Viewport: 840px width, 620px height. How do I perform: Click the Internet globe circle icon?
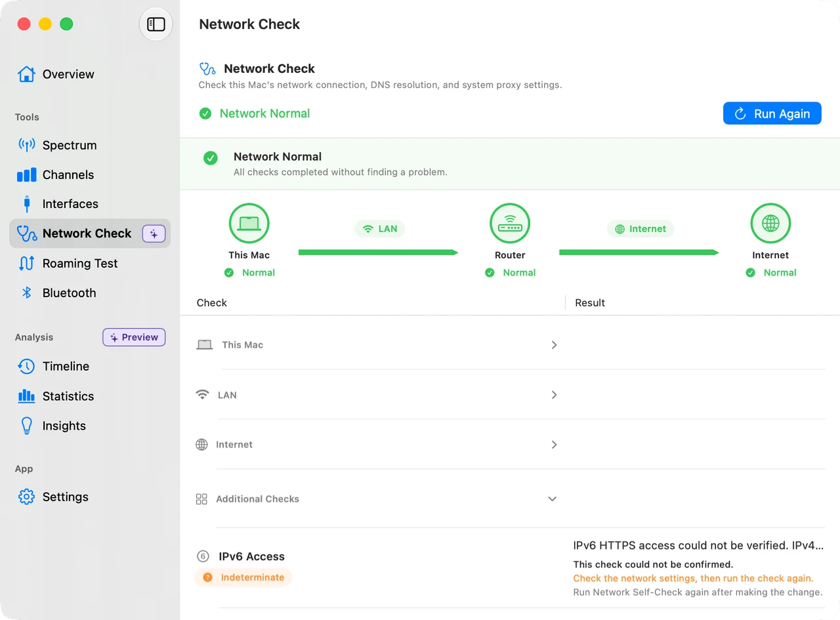tap(770, 224)
